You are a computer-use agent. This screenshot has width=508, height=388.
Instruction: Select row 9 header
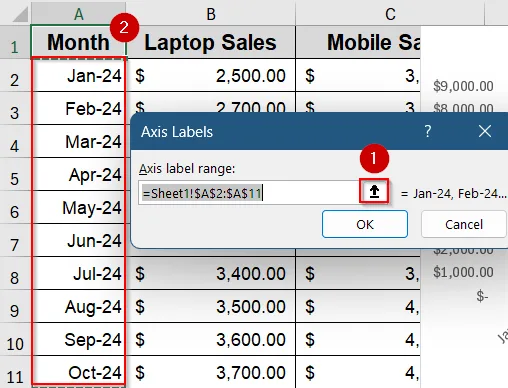(14, 306)
